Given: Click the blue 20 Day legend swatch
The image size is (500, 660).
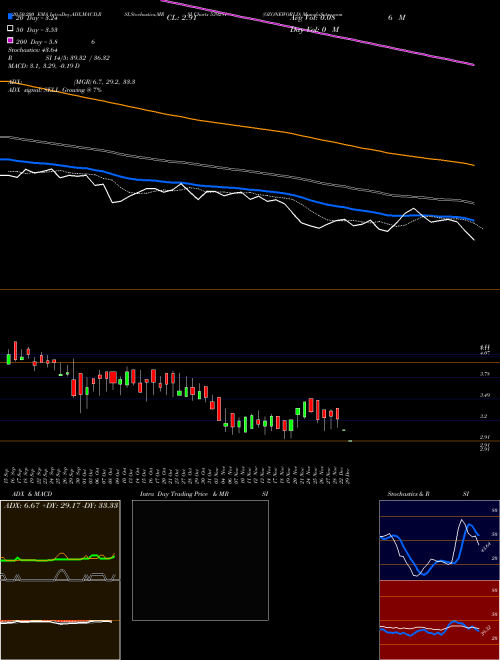Looking at the screenshot, I should click(10, 17).
